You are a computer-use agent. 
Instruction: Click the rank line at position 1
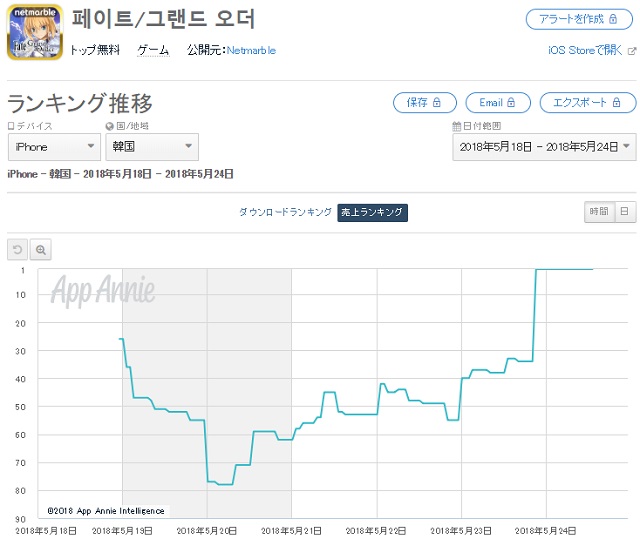click(x=564, y=269)
